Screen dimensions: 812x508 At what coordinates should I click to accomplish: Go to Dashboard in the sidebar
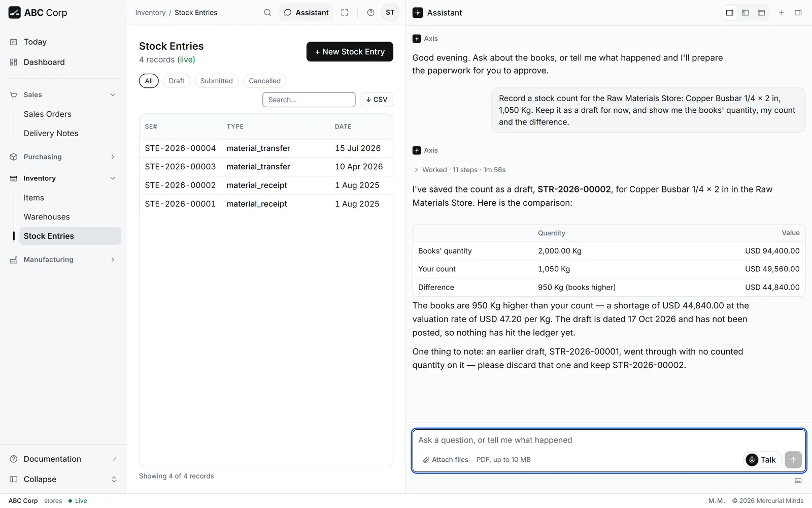[44, 62]
